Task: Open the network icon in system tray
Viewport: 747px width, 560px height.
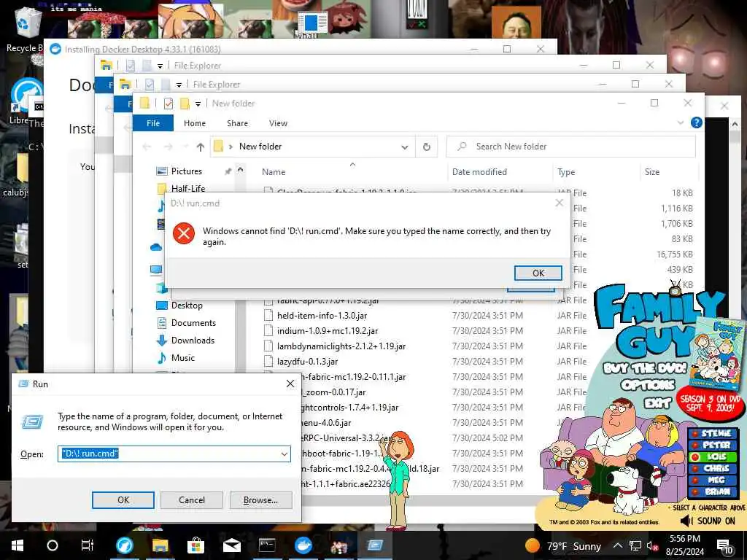Action: click(x=635, y=545)
